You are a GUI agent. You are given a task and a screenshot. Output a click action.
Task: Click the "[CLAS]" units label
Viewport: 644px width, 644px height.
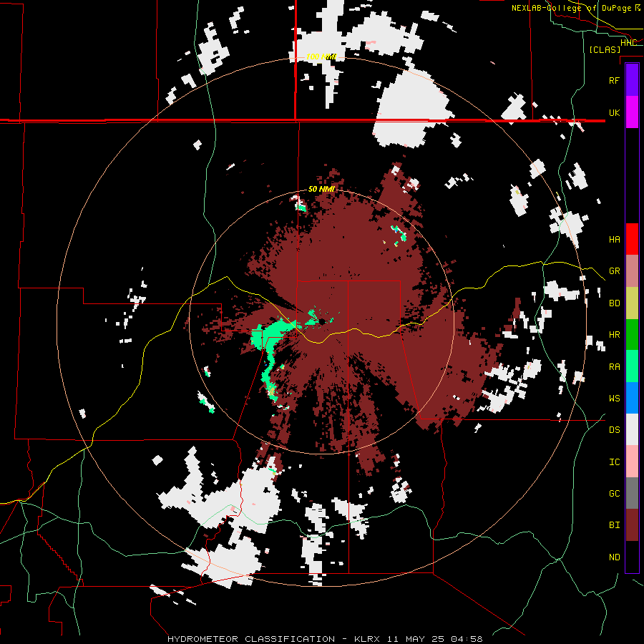(605, 49)
